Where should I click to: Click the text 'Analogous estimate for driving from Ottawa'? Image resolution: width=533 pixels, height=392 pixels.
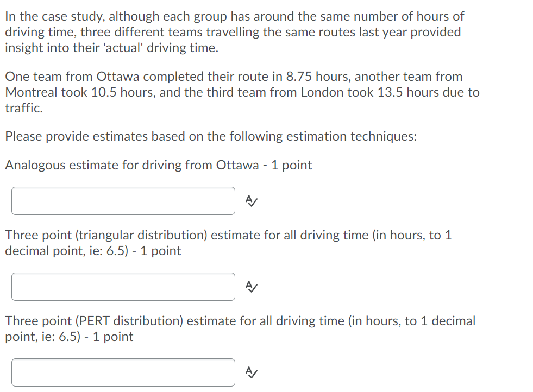158,165
